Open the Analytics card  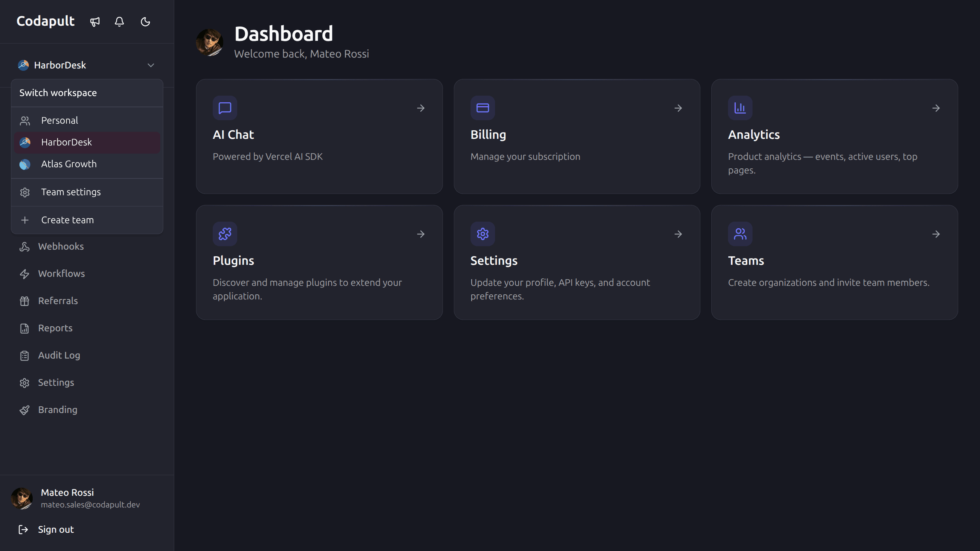click(x=835, y=136)
